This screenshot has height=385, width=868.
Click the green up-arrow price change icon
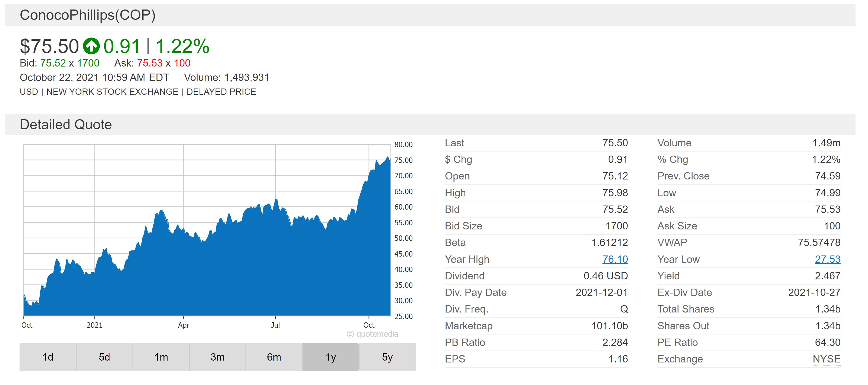91,46
